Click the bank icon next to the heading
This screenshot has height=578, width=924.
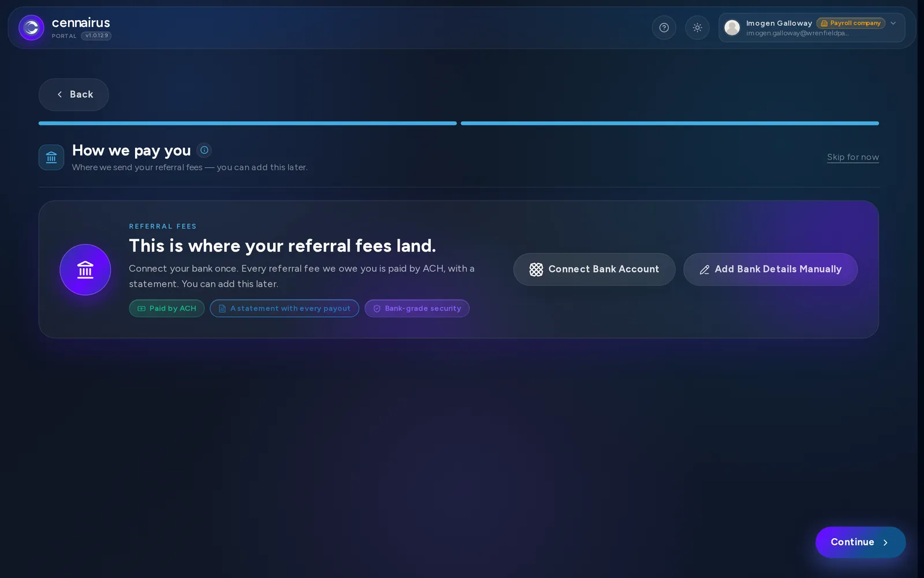(x=51, y=157)
